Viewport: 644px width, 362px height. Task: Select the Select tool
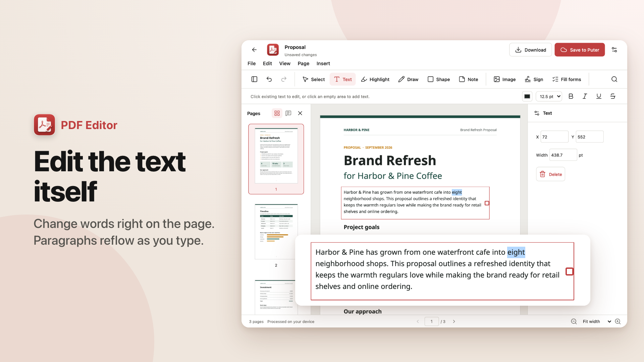(x=314, y=79)
